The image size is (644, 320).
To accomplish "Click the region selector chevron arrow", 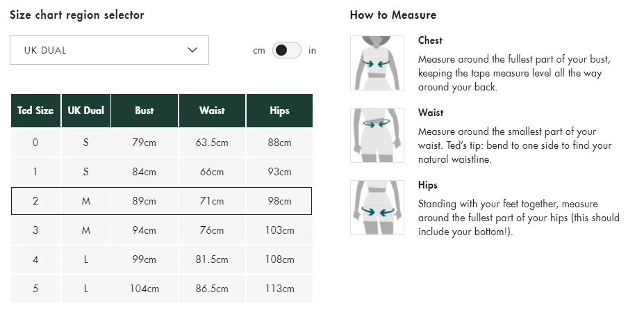I will click(193, 50).
